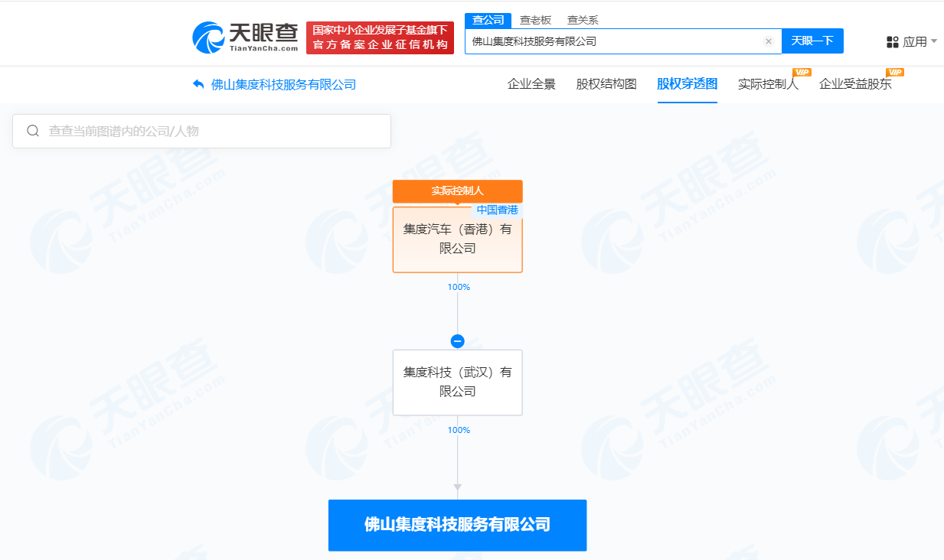Click the magnifier icon in graph search

click(33, 131)
